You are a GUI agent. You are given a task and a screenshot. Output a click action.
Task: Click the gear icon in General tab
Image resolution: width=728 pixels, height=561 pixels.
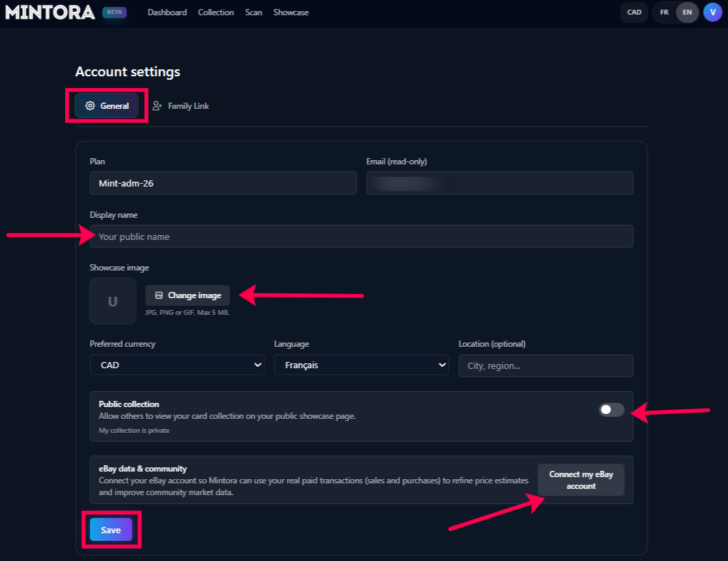90,106
